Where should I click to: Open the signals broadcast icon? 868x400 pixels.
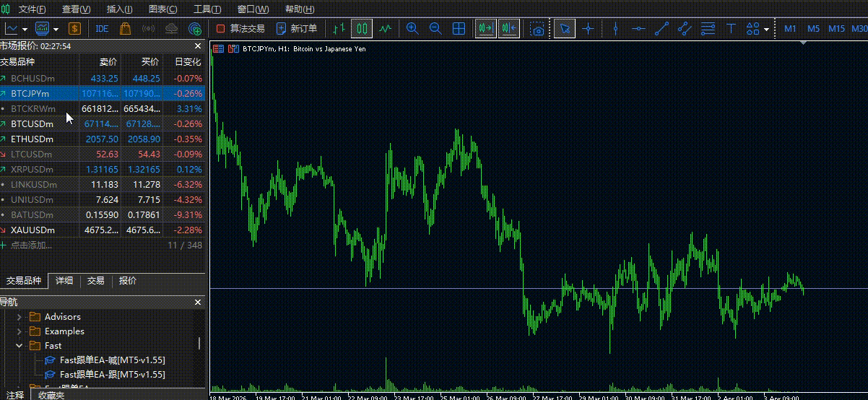point(149,29)
